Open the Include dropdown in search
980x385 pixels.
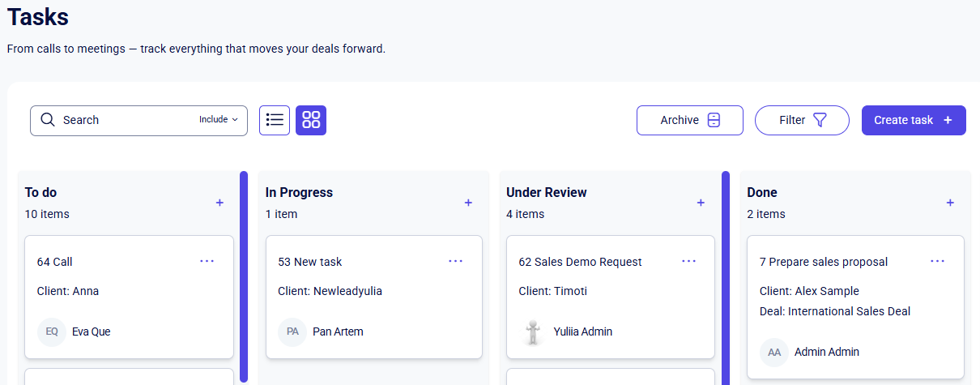tap(219, 119)
